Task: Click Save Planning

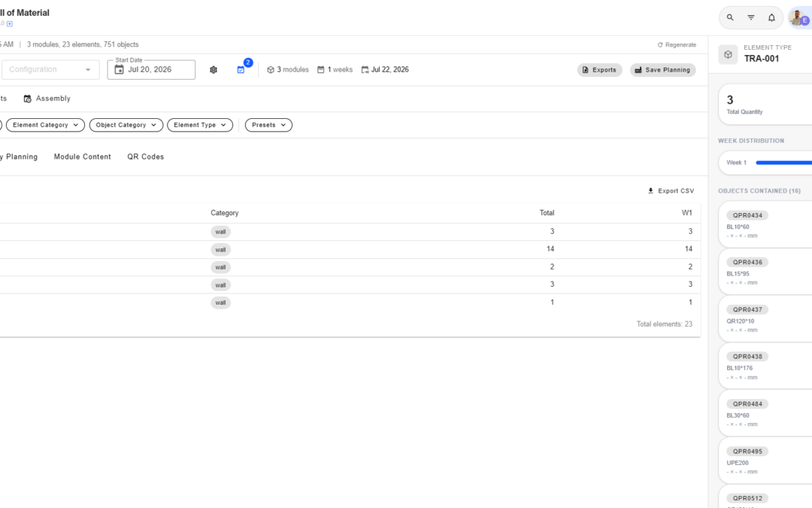Action: pos(663,70)
